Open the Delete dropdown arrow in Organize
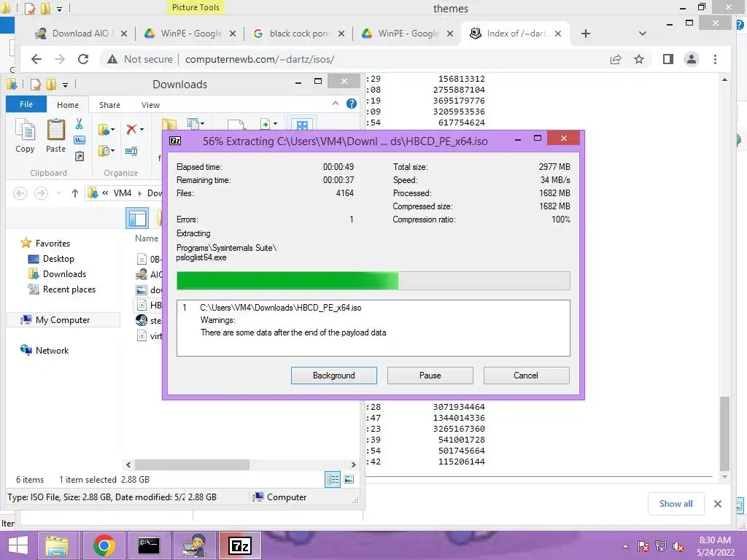The height and width of the screenshot is (560, 747). (x=142, y=130)
